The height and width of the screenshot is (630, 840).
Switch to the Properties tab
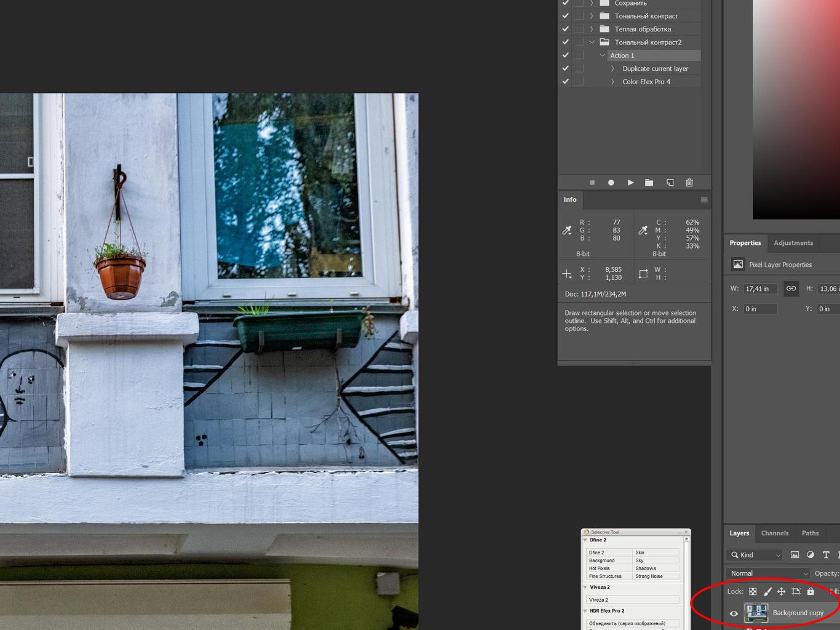tap(745, 243)
